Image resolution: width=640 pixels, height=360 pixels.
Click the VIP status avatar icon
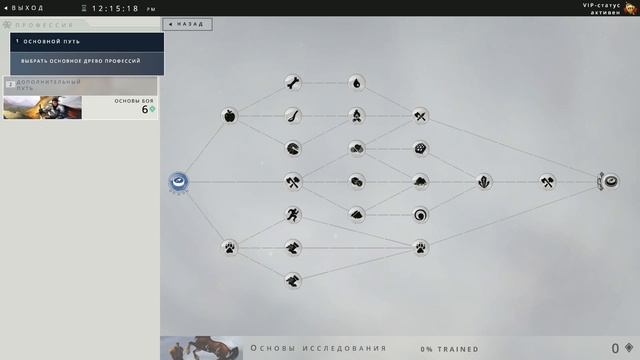point(631,8)
